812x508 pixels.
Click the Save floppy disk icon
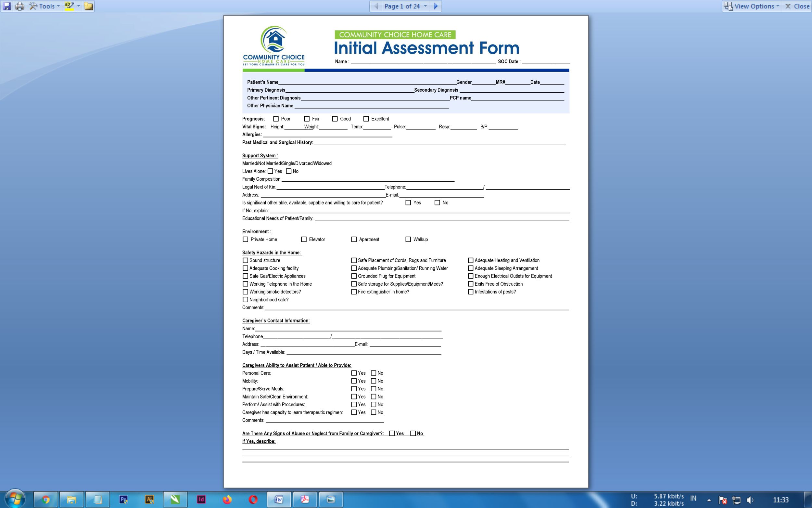(x=7, y=6)
